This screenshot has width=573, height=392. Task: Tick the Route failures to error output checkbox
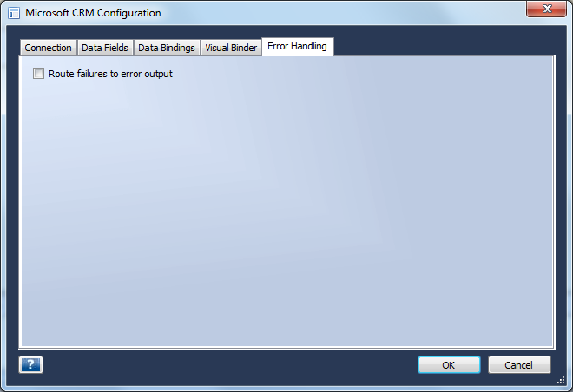click(x=38, y=74)
